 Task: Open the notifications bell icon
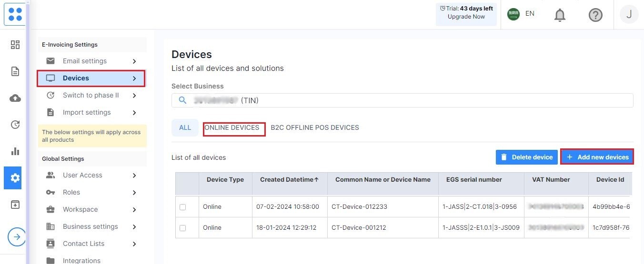pos(560,15)
